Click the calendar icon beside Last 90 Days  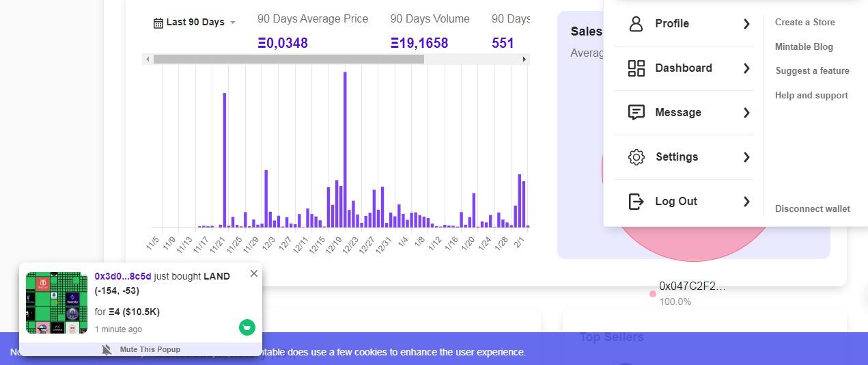pyautogui.click(x=158, y=23)
